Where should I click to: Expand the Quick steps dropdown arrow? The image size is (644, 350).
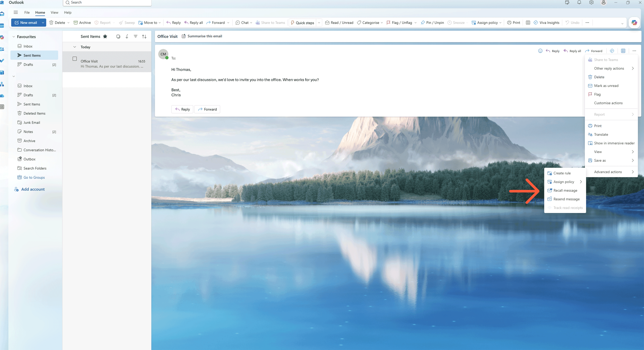319,23
